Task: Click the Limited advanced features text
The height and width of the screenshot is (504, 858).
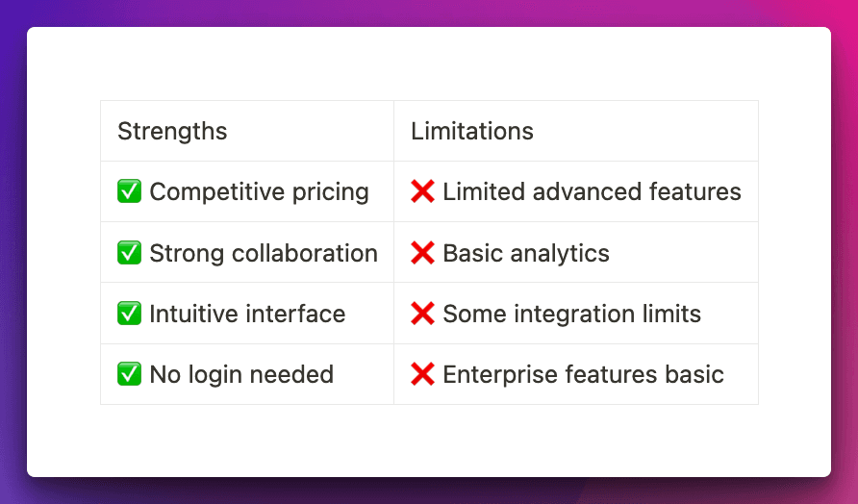Action: tap(592, 192)
